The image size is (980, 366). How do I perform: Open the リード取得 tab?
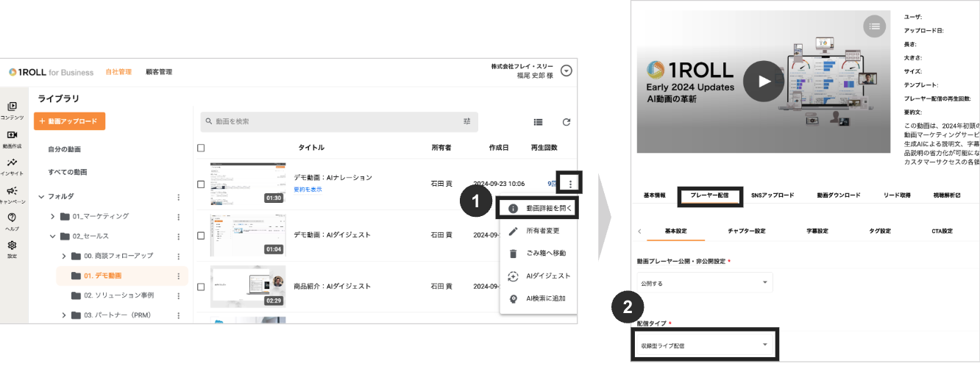pos(897,195)
